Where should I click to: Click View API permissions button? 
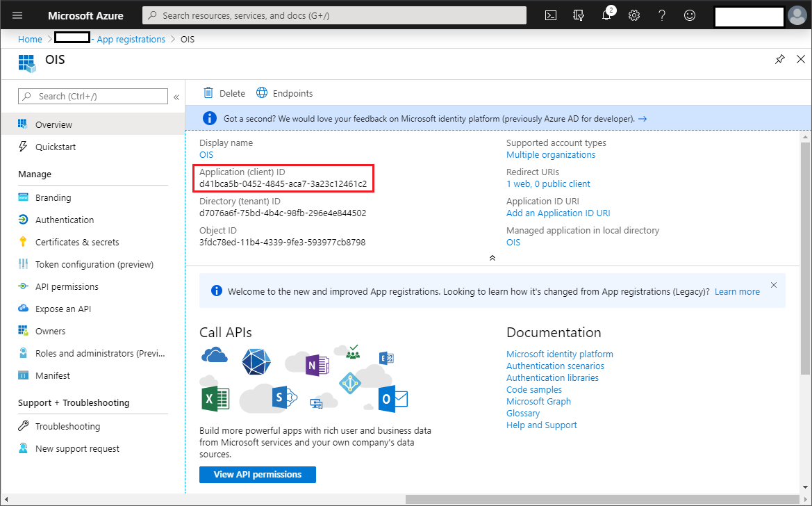pyautogui.click(x=258, y=474)
